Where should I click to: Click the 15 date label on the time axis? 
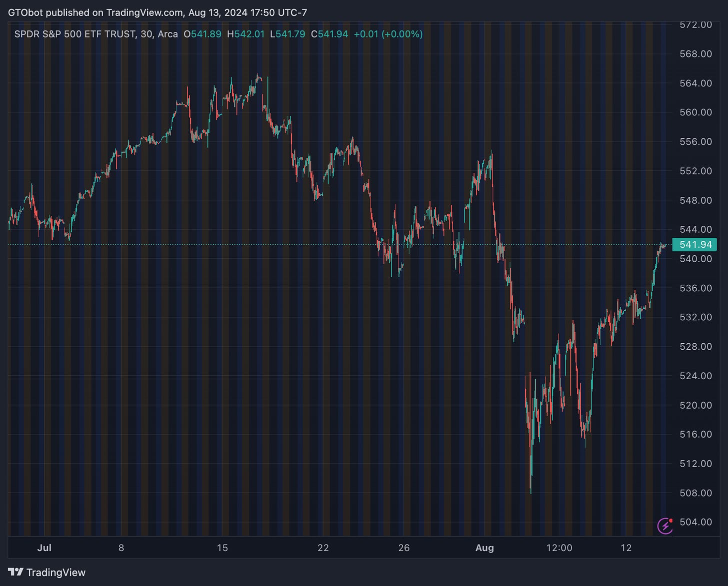click(x=222, y=548)
